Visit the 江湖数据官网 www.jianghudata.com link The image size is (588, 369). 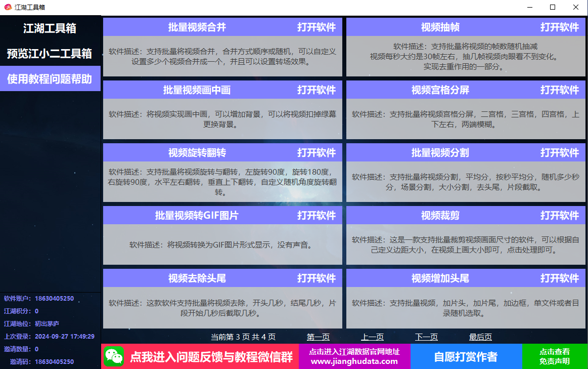(x=354, y=357)
